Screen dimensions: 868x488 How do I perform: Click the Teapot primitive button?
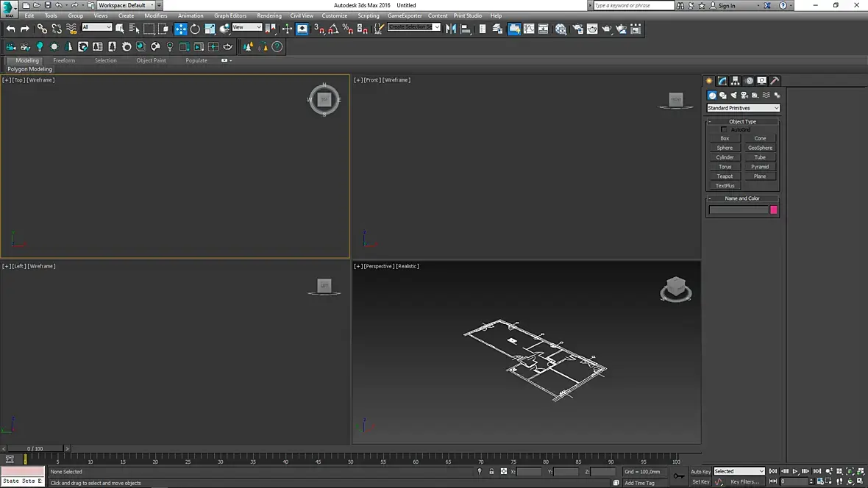point(725,176)
